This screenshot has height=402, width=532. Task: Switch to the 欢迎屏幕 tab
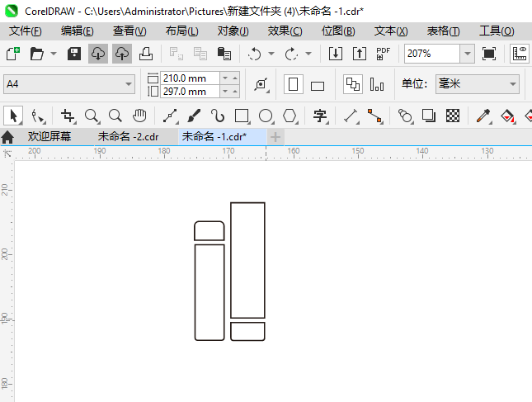[x=49, y=136]
